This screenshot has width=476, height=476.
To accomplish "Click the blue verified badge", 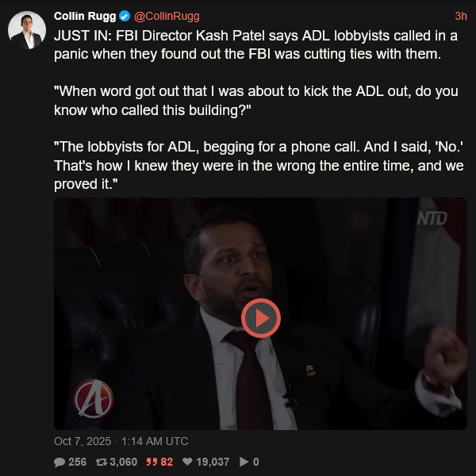I will pyautogui.click(x=125, y=16).
